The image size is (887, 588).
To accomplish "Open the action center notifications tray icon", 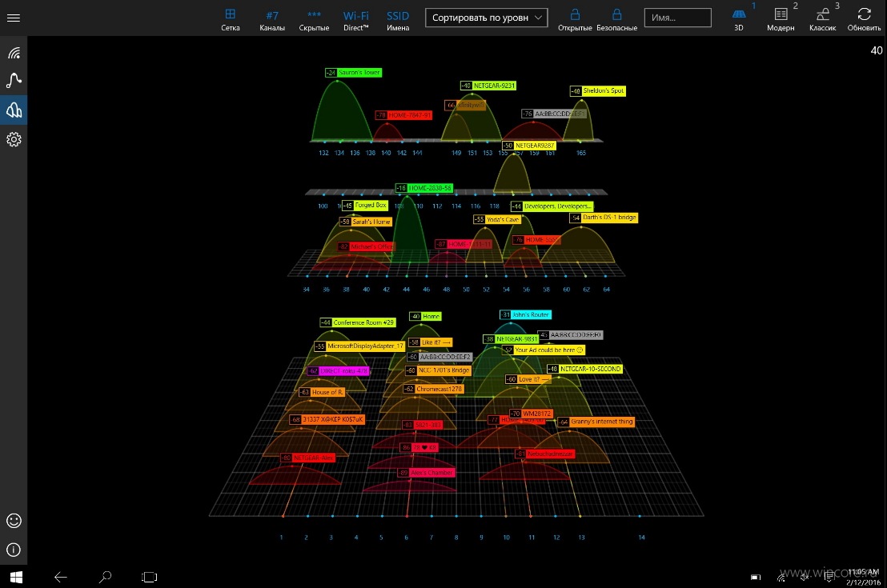I will pos(829,578).
